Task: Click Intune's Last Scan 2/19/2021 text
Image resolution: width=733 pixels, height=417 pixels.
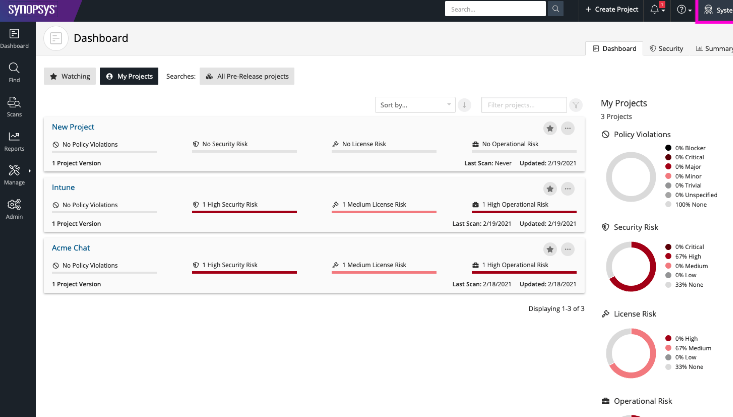Action: point(481,223)
